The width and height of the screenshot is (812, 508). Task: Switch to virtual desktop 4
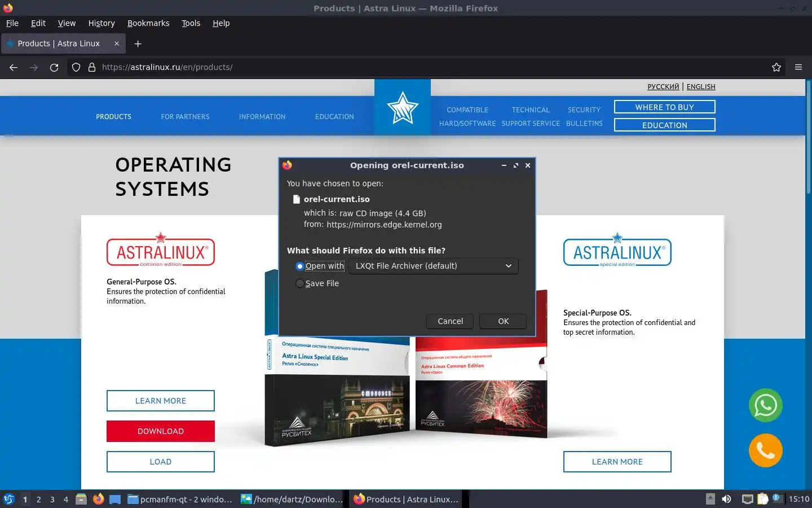66,499
